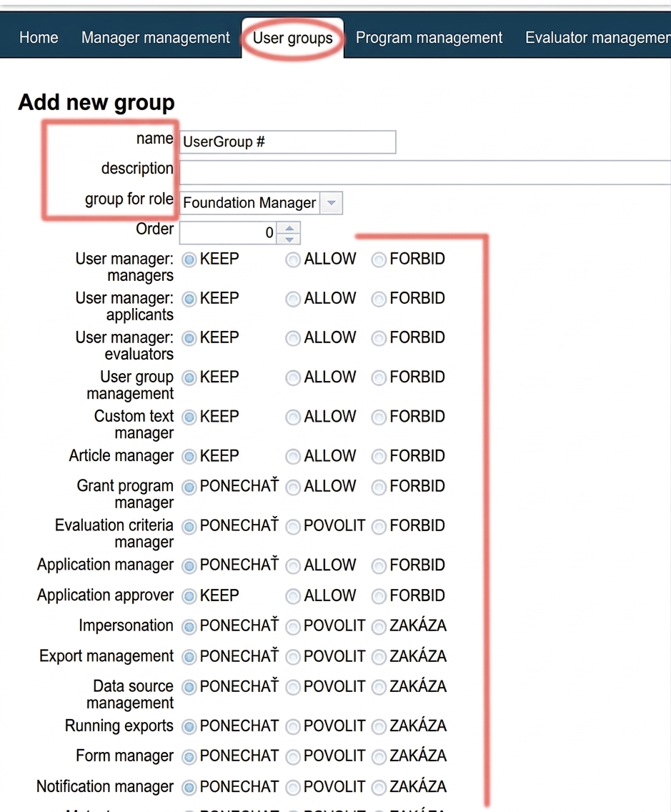Viewport: 671px width, 812px height.
Task: Select FORBID for User manager: applicants
Action: [379, 299]
